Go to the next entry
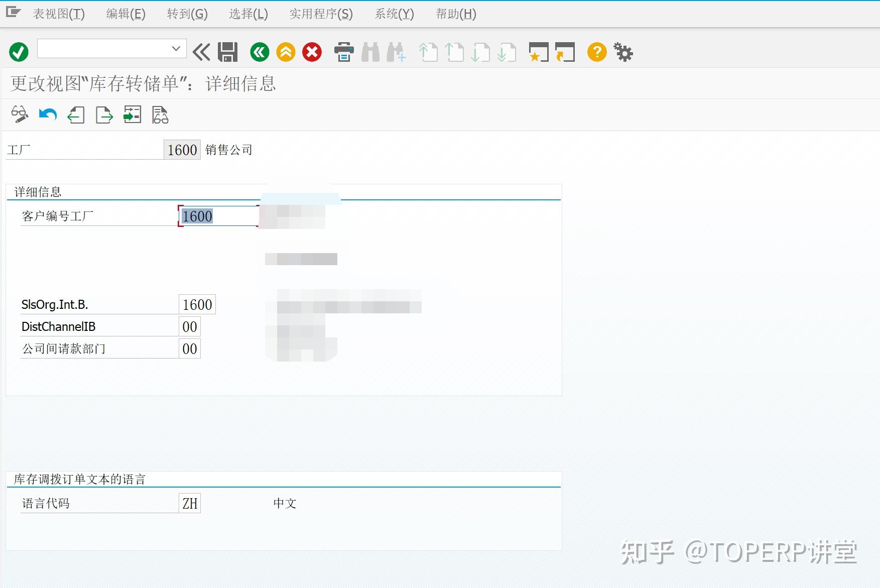 tap(104, 114)
